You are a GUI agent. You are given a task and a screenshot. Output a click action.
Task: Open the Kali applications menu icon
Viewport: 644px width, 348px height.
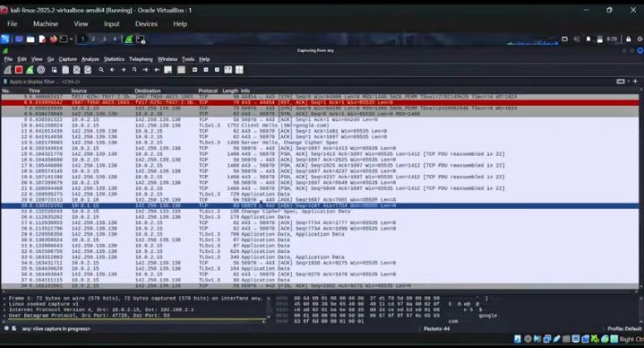pyautogui.click(x=5, y=39)
